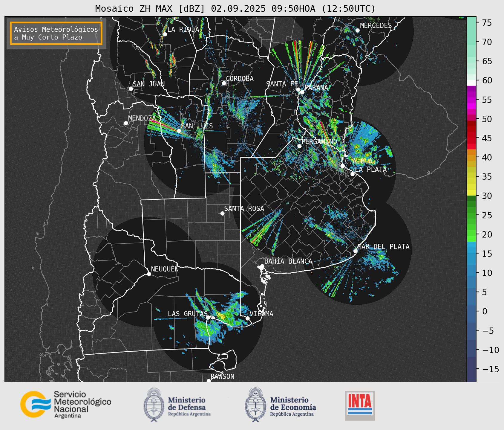Click the Córdoba city marker dot
504x430 pixels.
(x=224, y=83)
